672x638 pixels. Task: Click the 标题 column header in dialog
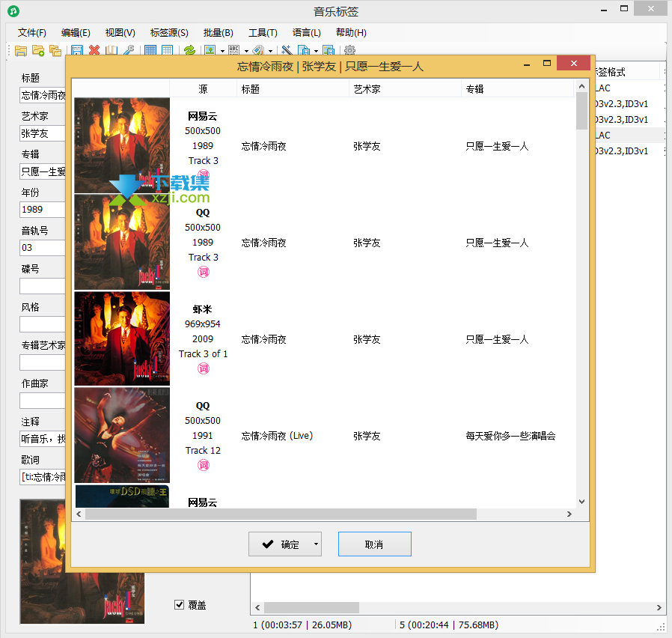[x=293, y=89]
